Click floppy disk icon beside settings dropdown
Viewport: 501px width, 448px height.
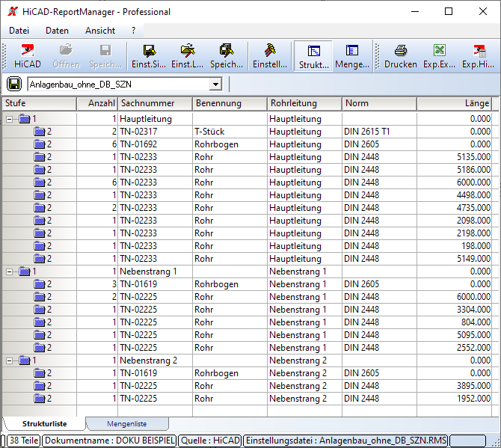coord(14,84)
